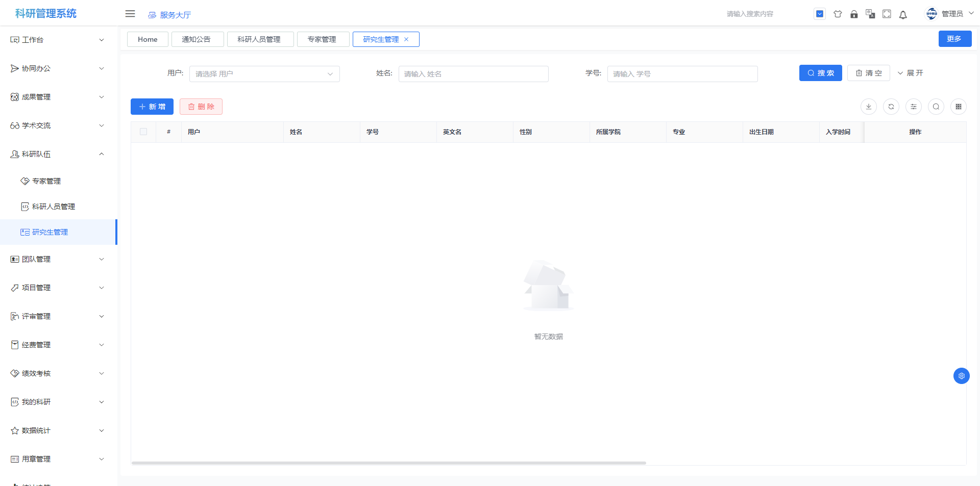The image size is (980, 486).
Task: Click the blue 新增 button
Action: coord(152,107)
